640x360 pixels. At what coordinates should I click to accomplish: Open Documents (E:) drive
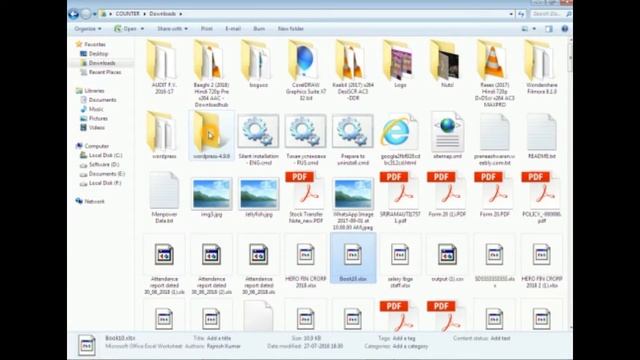(107, 173)
